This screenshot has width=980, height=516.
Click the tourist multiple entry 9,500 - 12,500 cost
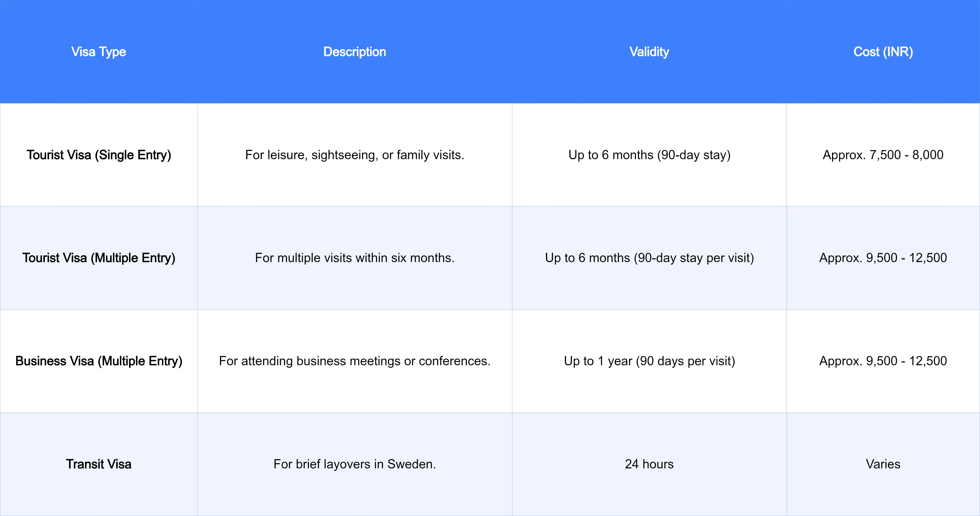pyautogui.click(x=883, y=258)
